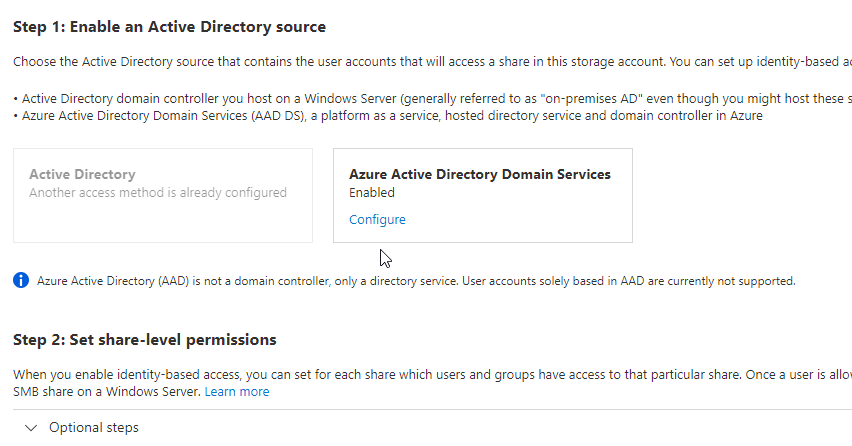Click the Optional steps label
The image size is (852, 446).
(x=93, y=428)
